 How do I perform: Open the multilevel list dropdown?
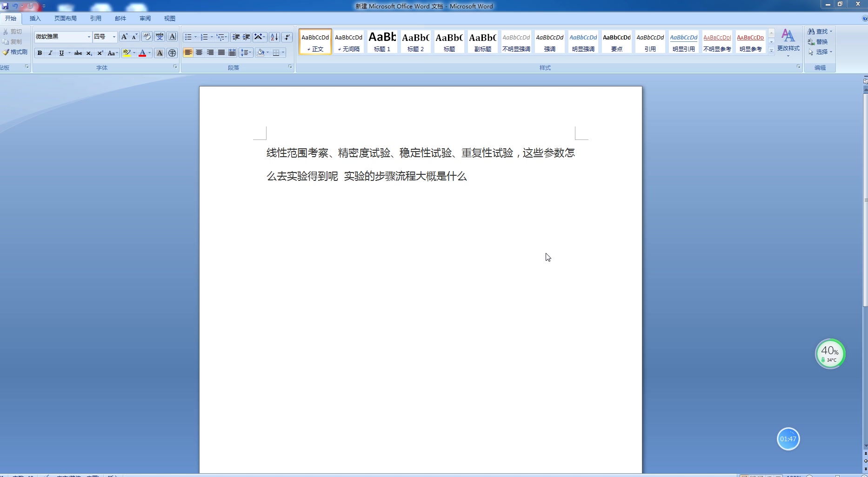click(221, 37)
